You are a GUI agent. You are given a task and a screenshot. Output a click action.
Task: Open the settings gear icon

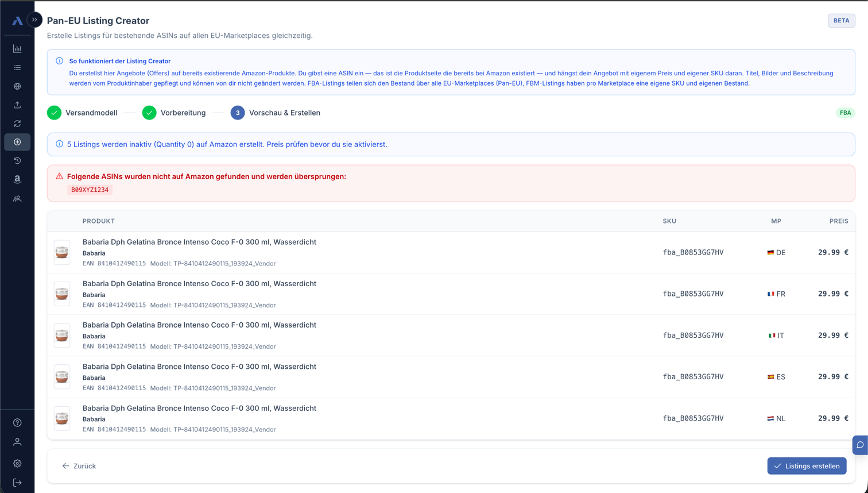tap(17, 463)
